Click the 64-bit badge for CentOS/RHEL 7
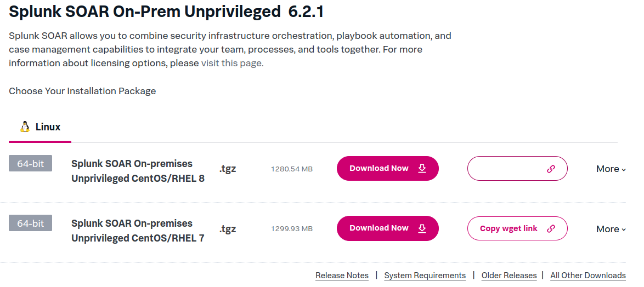644x287 pixels. pyautogui.click(x=30, y=223)
